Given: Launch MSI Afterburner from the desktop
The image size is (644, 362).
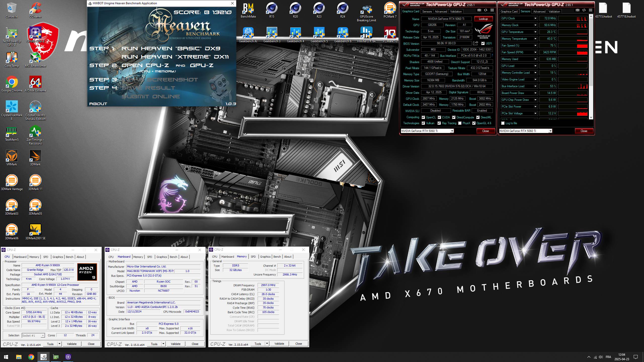Looking at the screenshot, I should pos(35,59).
